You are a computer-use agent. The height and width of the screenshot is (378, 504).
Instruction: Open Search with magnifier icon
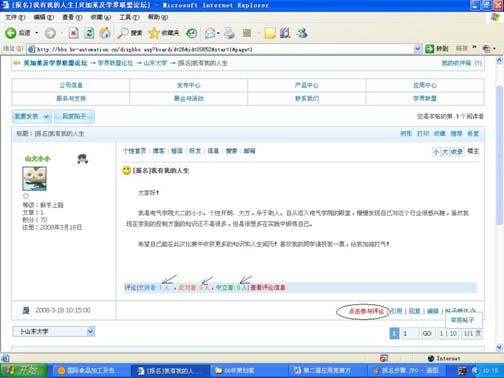pos(123,33)
